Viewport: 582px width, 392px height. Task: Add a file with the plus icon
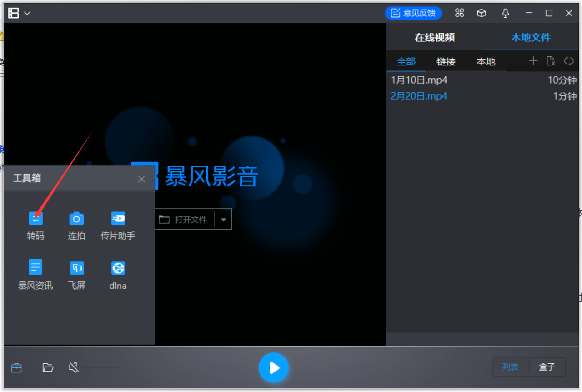click(x=533, y=61)
